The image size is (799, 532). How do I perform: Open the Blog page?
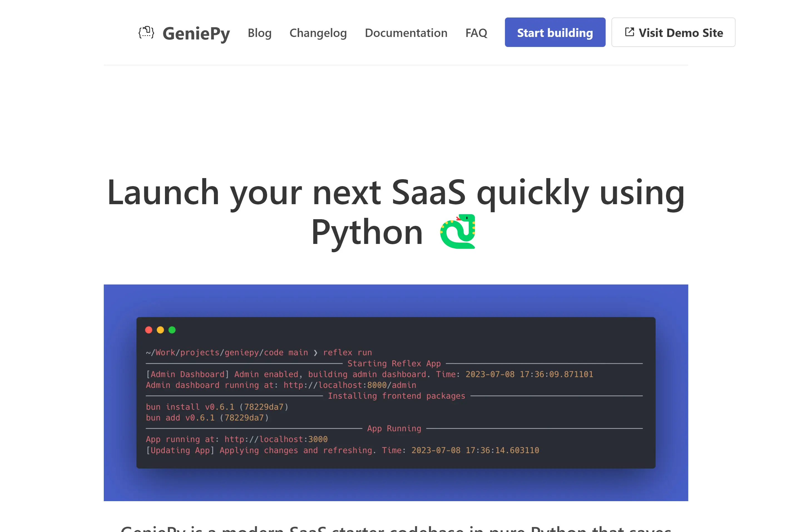click(x=259, y=33)
